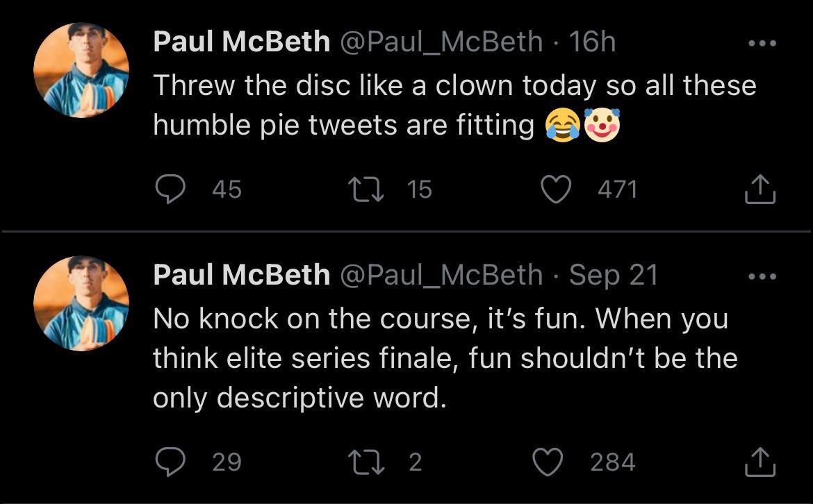The width and height of the screenshot is (813, 504).
Task: Open Paul McBeth's avatar on the first tweet
Action: pyautogui.click(x=81, y=71)
